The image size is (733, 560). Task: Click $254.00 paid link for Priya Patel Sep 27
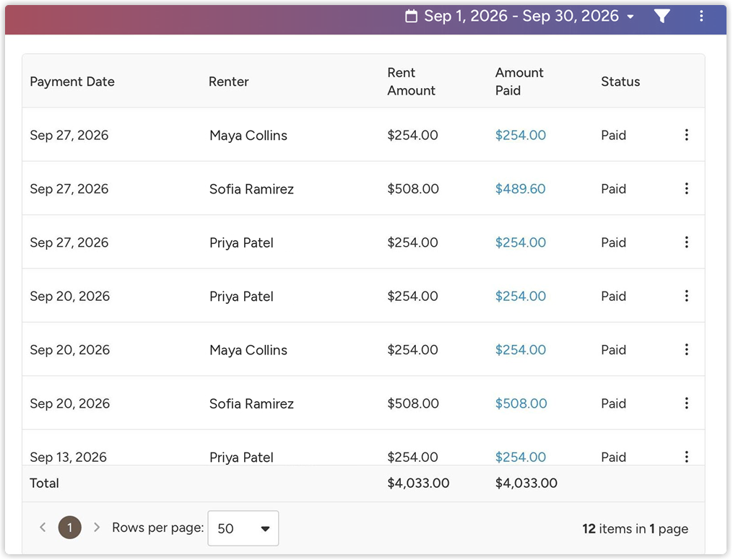pyautogui.click(x=520, y=243)
